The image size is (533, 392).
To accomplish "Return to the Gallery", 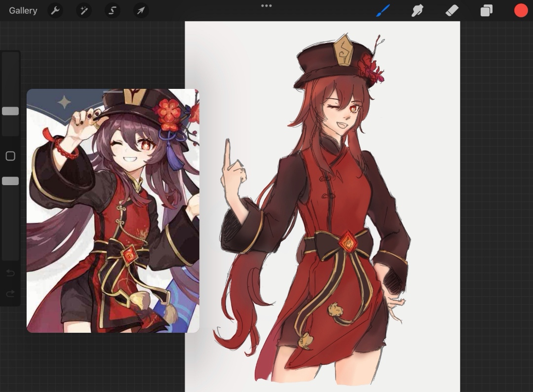I will [x=23, y=10].
